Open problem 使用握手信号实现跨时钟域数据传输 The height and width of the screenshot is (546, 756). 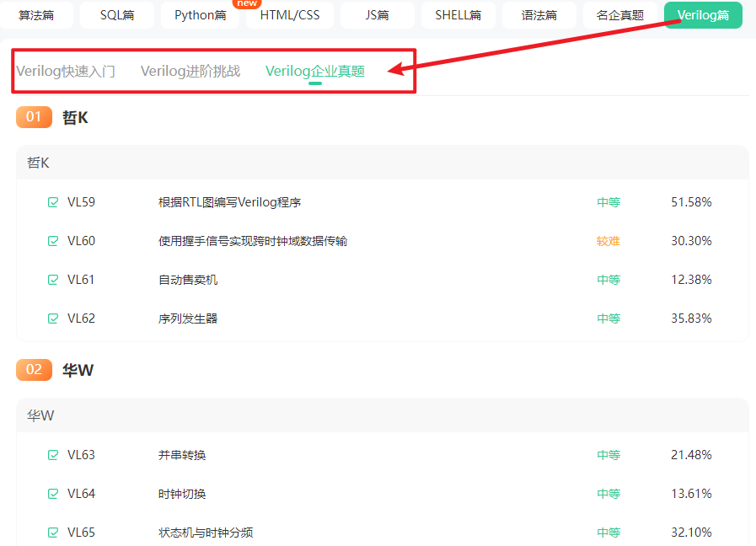click(x=253, y=240)
